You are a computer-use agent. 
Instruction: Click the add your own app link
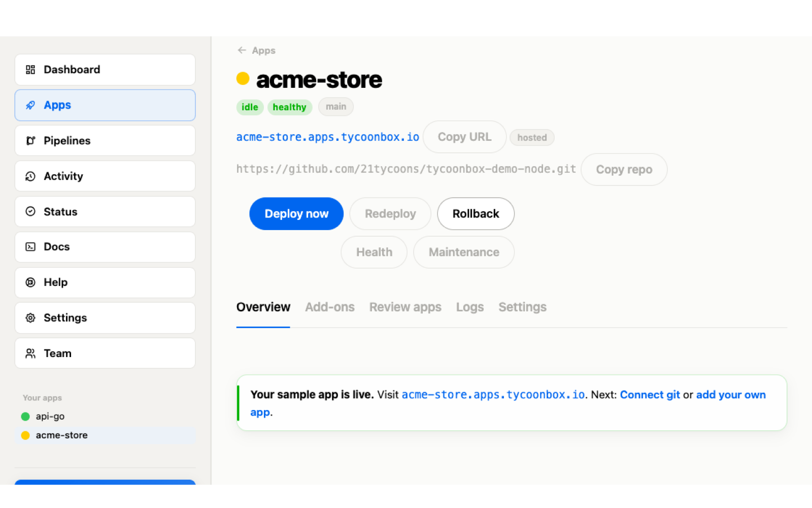731,395
